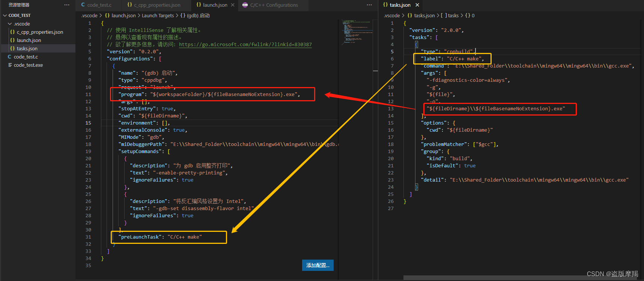Close the launch.json tab
Viewport: 644px width, 281px height.
click(x=233, y=5)
